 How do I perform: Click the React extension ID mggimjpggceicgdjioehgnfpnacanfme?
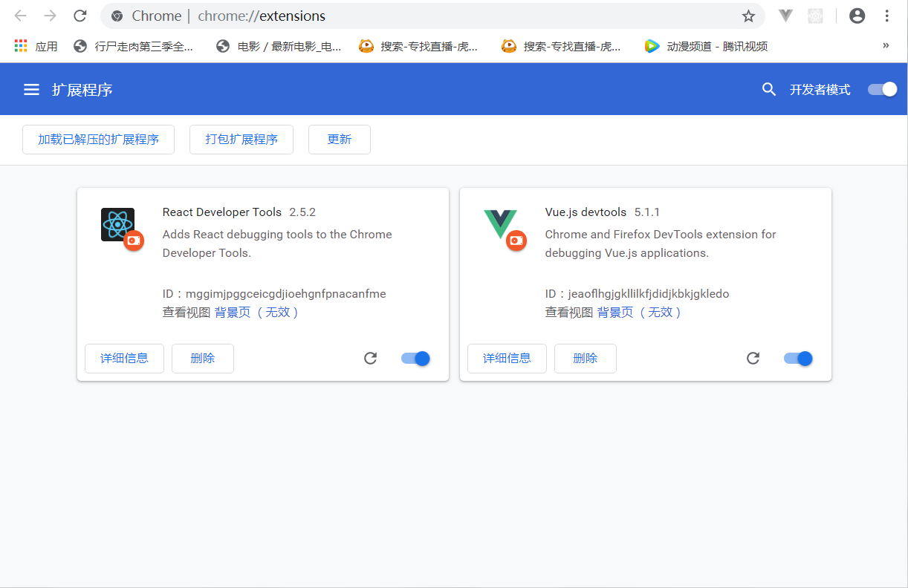pos(286,294)
